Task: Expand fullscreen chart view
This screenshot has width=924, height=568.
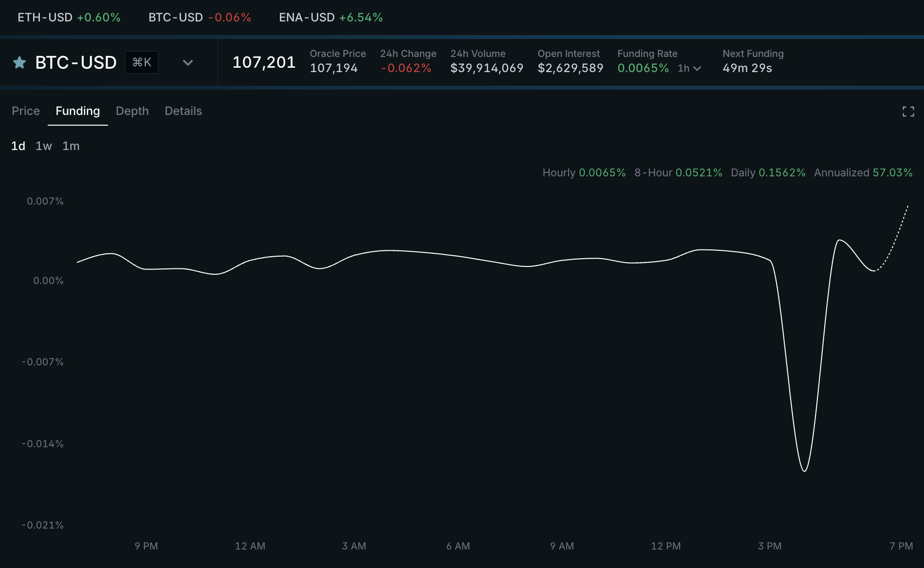Action: point(908,112)
